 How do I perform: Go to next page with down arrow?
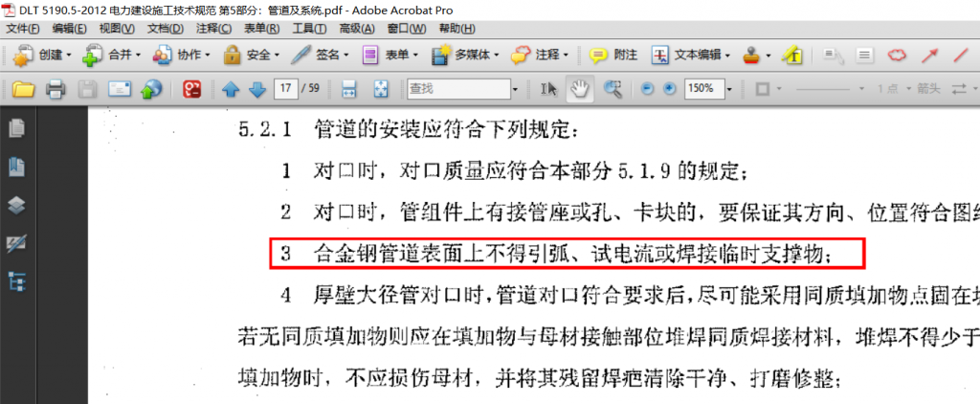[x=257, y=89]
